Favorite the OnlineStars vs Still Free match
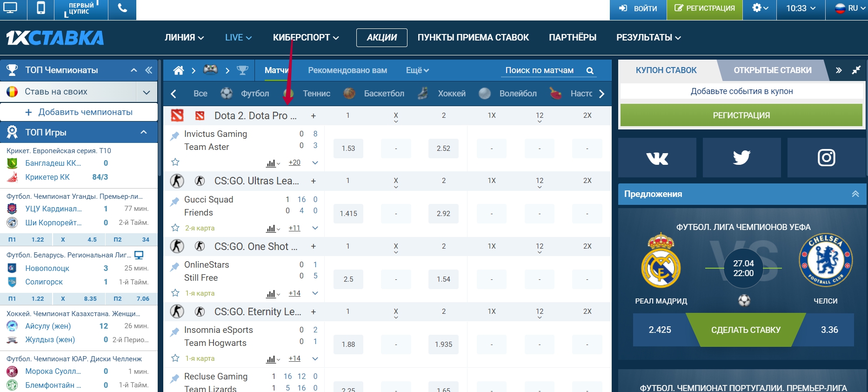Image resolution: width=868 pixels, height=392 pixels. 175,293
